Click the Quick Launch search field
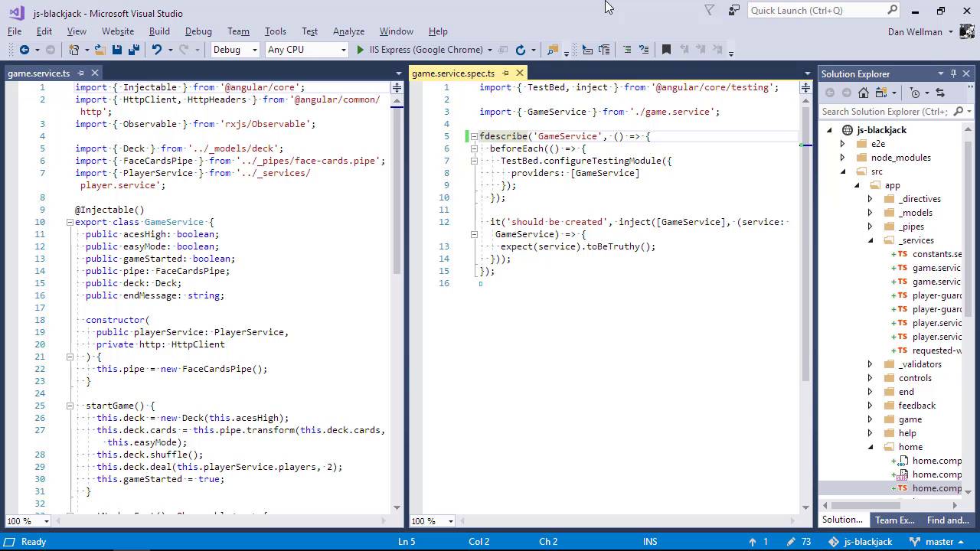 [x=816, y=11]
